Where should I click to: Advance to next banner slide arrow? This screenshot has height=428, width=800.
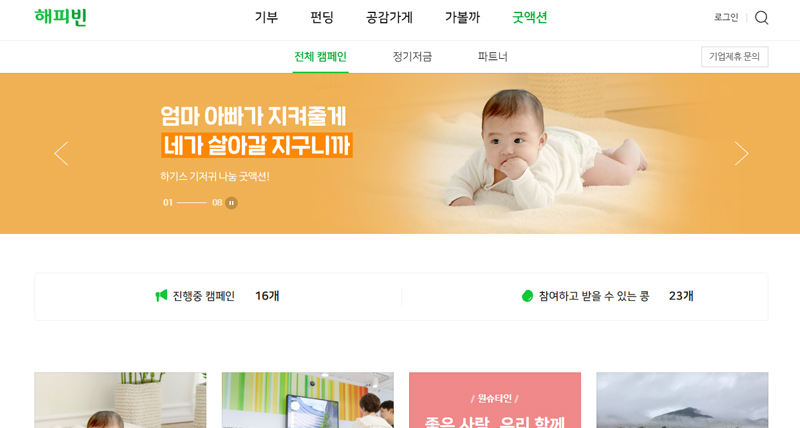[x=741, y=153]
